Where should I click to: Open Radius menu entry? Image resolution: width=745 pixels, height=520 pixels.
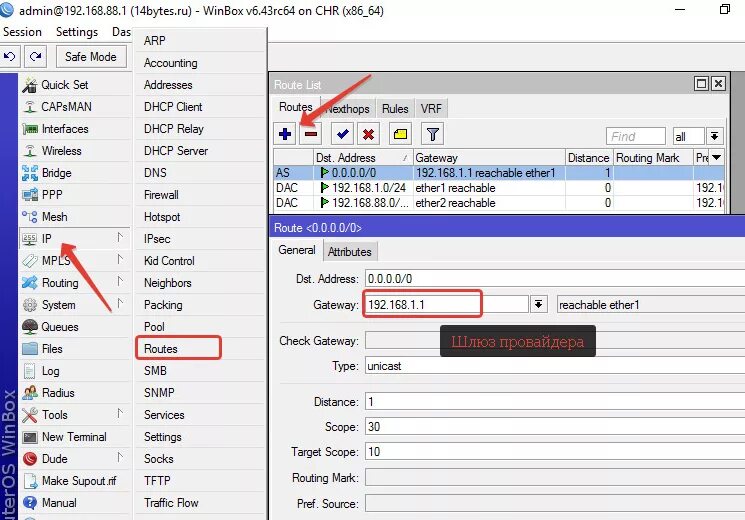pyautogui.click(x=75, y=393)
